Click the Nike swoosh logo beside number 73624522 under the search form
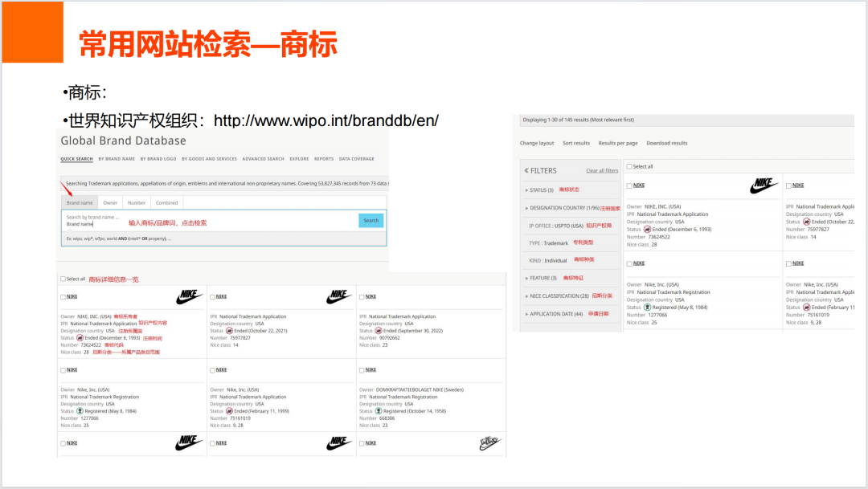 (190, 296)
